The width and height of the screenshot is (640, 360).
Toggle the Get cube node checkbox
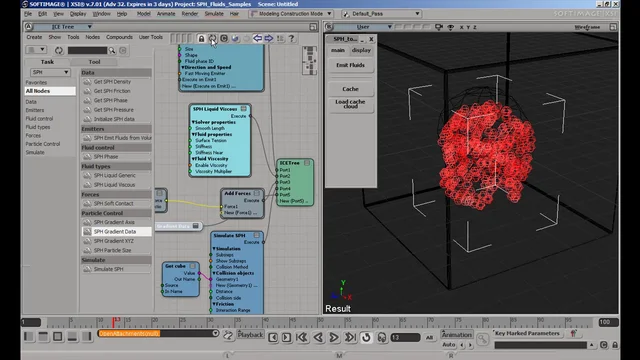coord(192,266)
